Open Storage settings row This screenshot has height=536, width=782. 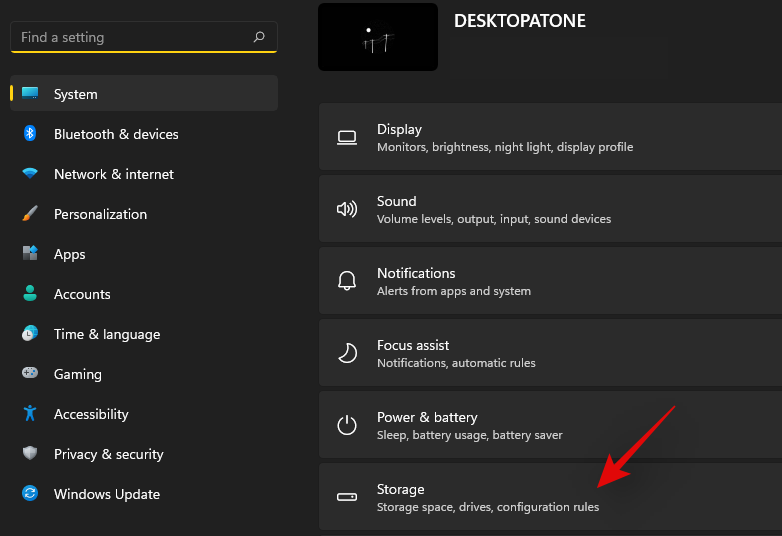pos(550,497)
